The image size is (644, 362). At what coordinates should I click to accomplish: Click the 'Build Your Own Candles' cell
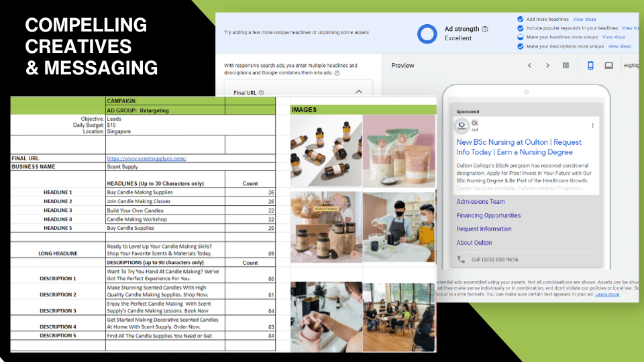165,210
